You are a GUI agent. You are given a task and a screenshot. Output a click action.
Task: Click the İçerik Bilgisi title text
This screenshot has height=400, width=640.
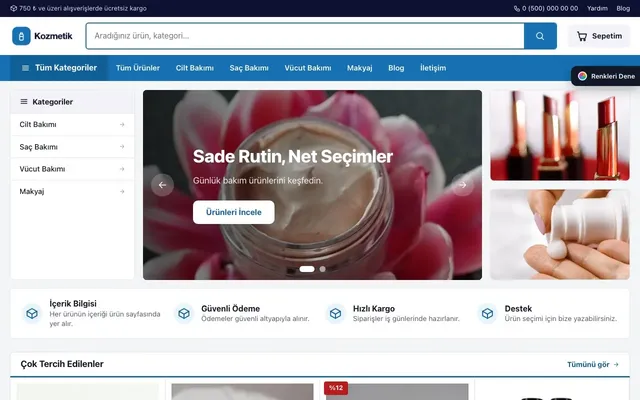73,303
